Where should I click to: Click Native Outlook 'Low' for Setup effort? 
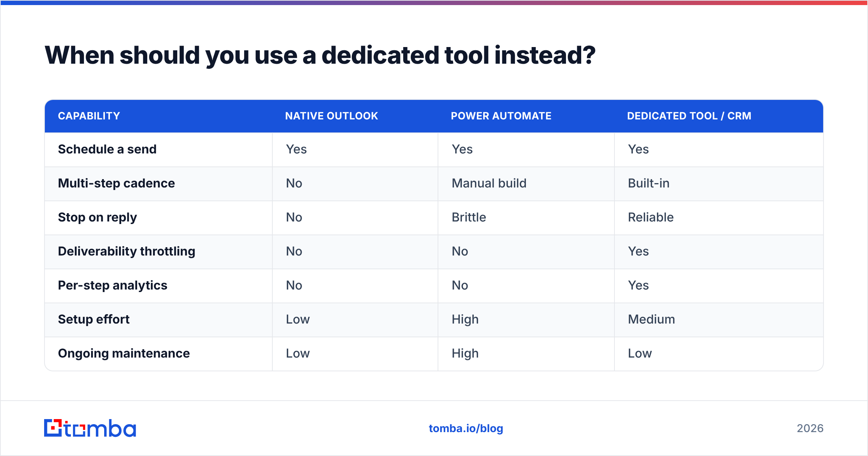(298, 319)
